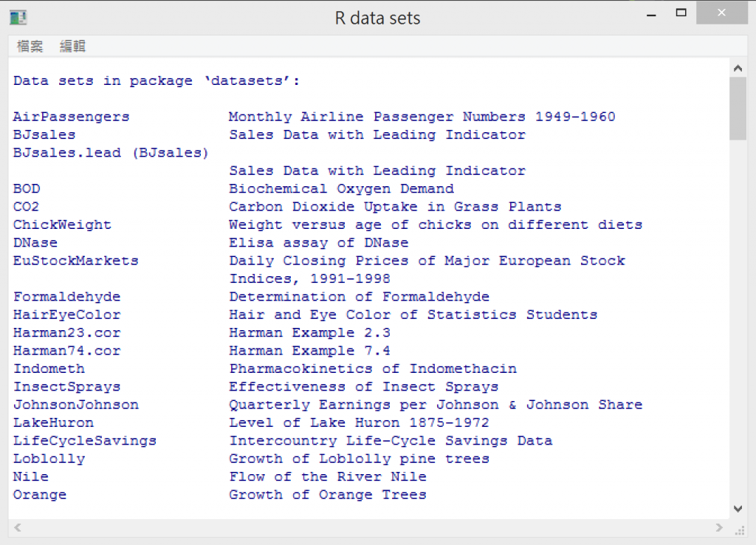Viewport: 756px width, 545px height.
Task: Click the header 'Data sets in package' line
Action: tap(157, 80)
